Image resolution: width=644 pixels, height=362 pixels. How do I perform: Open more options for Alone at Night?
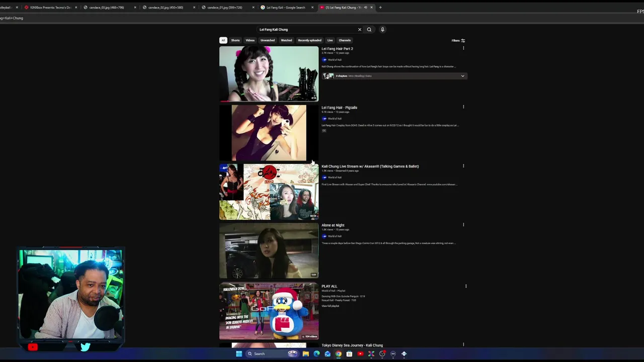click(463, 224)
